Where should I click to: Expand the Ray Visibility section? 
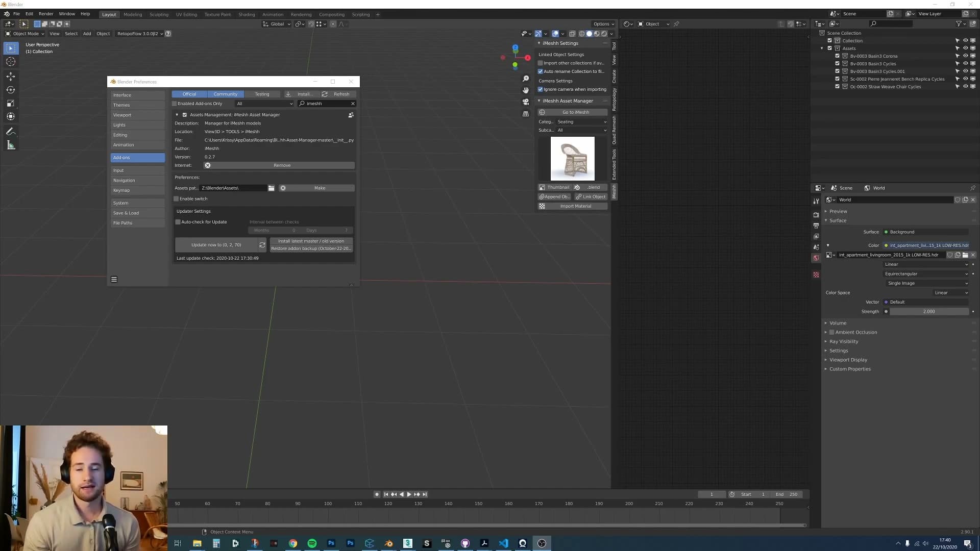(x=844, y=341)
